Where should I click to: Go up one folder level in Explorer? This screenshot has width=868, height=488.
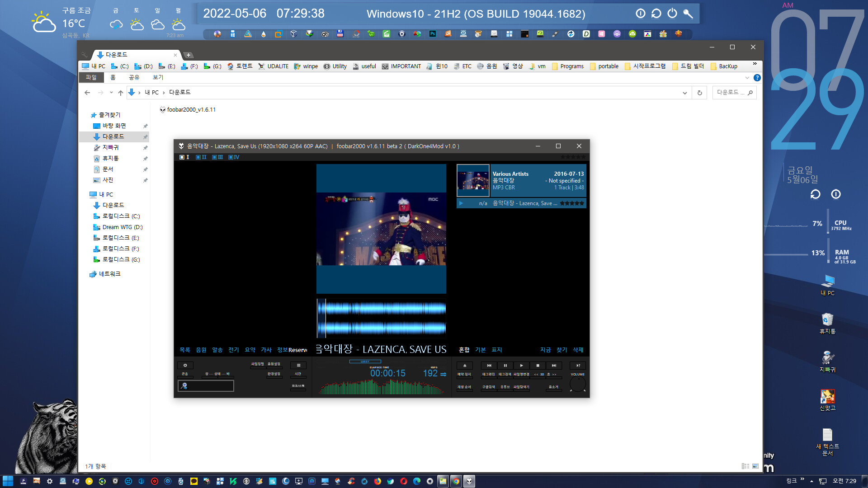click(x=121, y=93)
